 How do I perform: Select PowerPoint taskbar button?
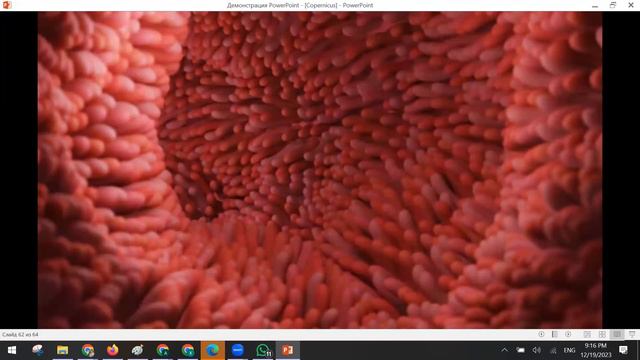click(288, 350)
